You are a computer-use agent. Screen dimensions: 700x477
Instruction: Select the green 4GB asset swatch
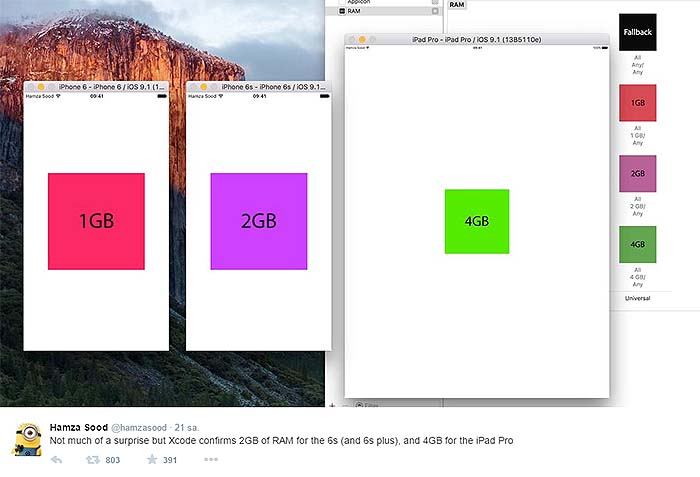tap(637, 244)
